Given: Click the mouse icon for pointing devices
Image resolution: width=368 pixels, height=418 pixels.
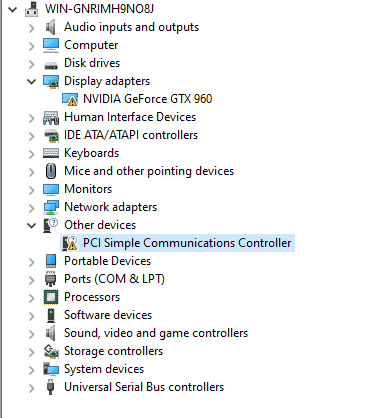Looking at the screenshot, I should tap(51, 171).
